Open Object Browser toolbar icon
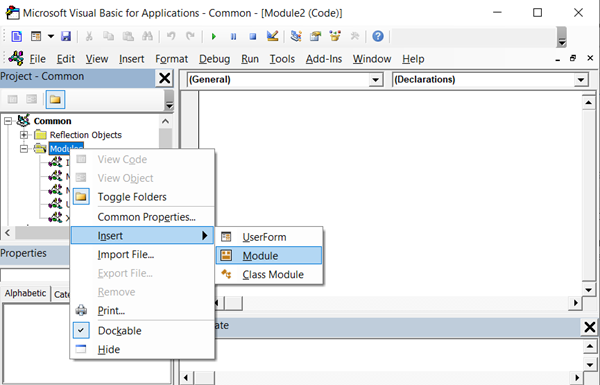Screen dimensions: 600x385 click(335, 36)
